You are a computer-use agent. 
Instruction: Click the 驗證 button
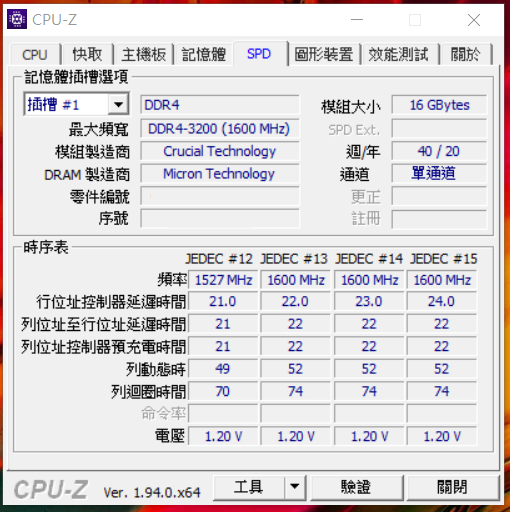coord(356,487)
